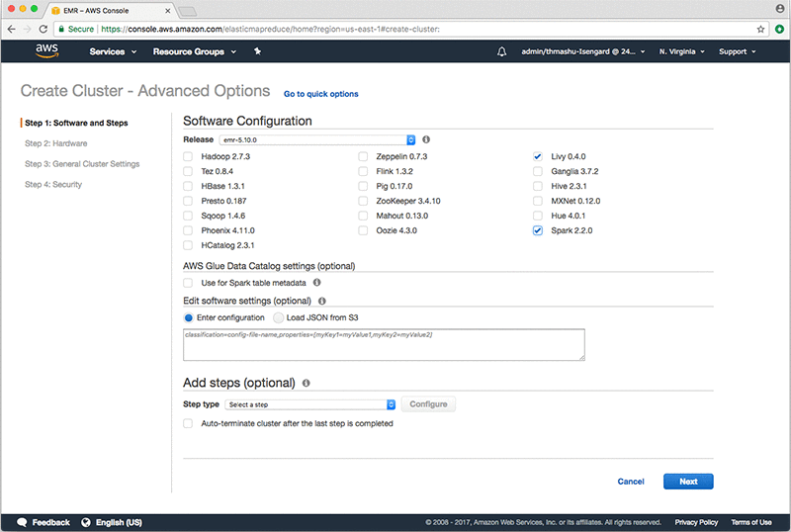Bookmark page with the star icon
Screen dimensions: 791x532
[760, 30]
